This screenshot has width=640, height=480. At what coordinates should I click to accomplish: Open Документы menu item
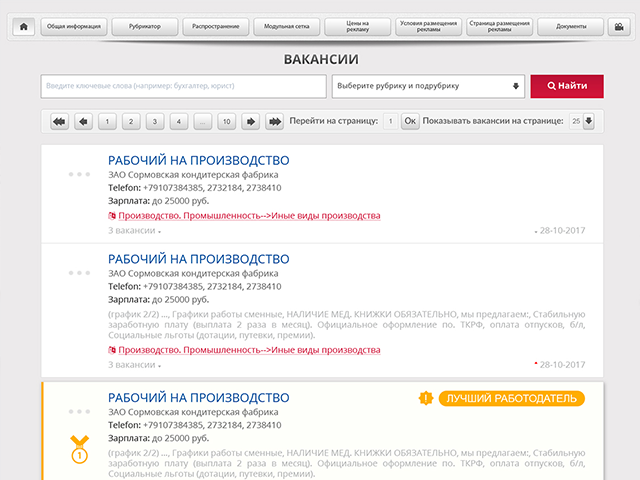pyautogui.click(x=571, y=27)
